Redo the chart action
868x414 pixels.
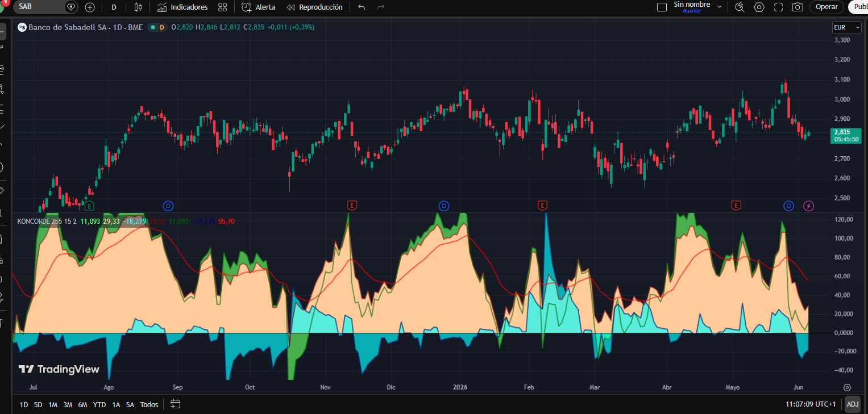[x=380, y=7]
